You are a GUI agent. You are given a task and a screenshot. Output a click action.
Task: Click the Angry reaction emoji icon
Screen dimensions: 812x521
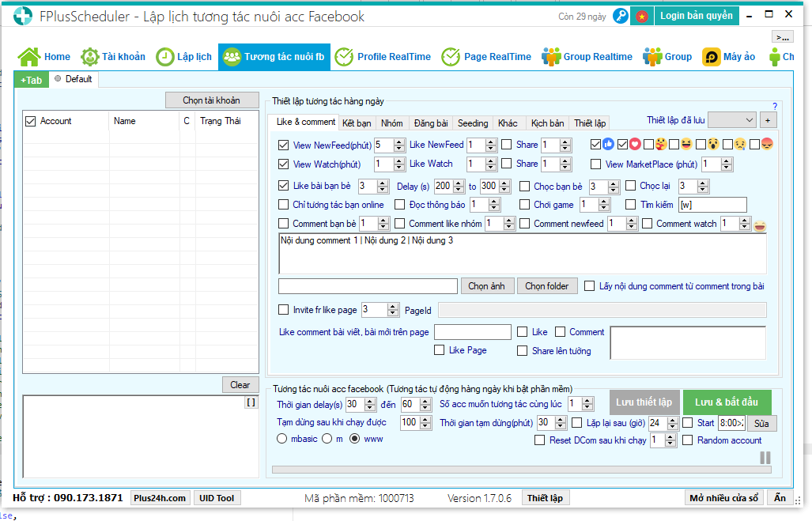point(767,145)
